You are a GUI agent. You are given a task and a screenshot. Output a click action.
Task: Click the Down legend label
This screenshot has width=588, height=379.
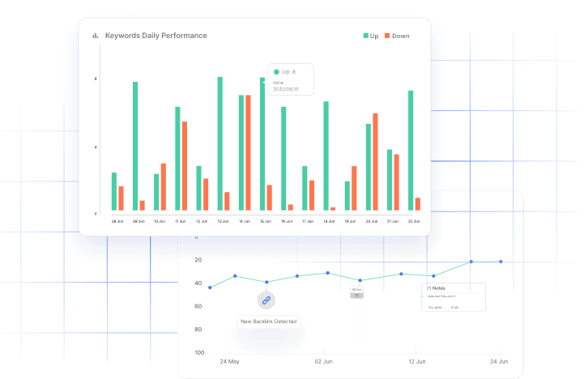[x=400, y=36]
